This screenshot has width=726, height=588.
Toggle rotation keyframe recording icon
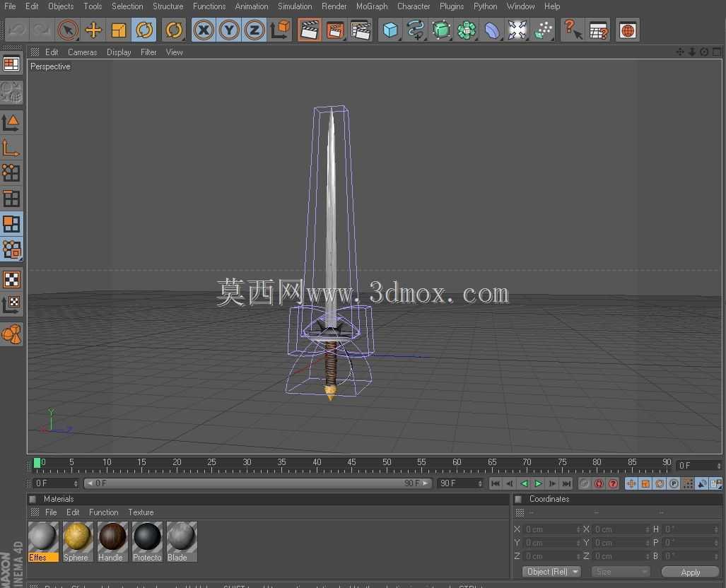[x=660, y=483]
